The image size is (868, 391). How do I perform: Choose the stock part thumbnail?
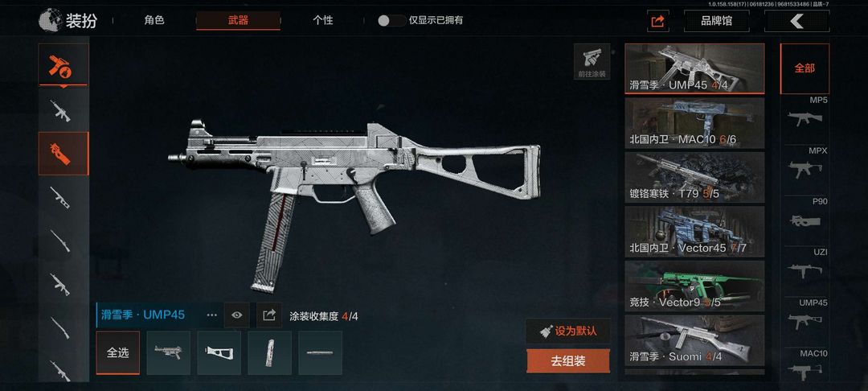pos(219,353)
